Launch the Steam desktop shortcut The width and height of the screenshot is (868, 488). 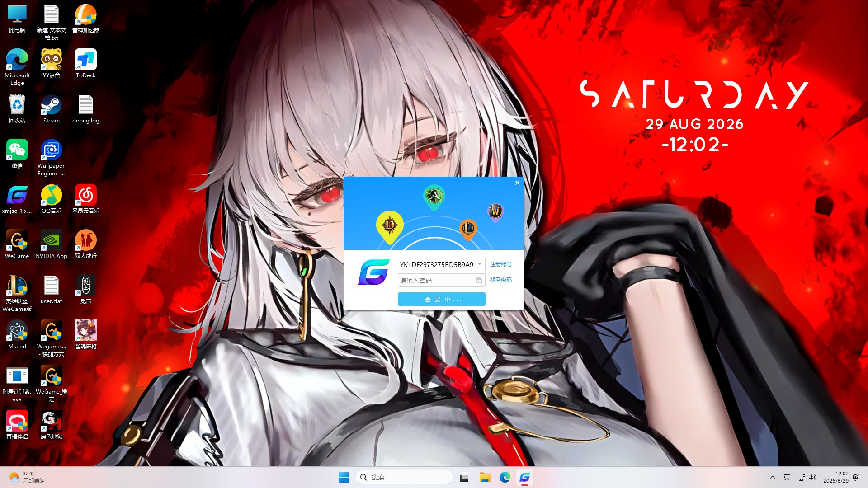pos(51,109)
